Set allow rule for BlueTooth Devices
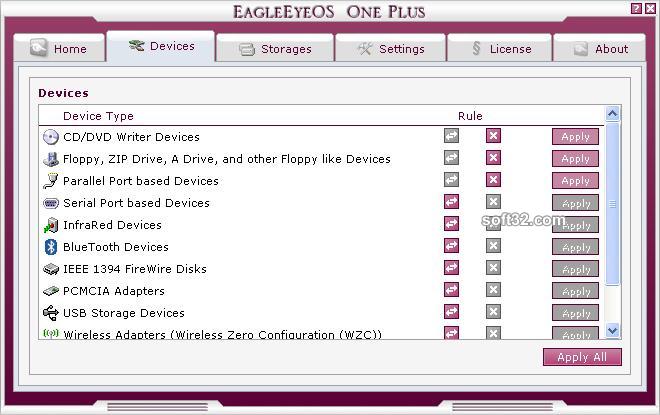Image resolution: width=660 pixels, height=415 pixels. click(451, 245)
